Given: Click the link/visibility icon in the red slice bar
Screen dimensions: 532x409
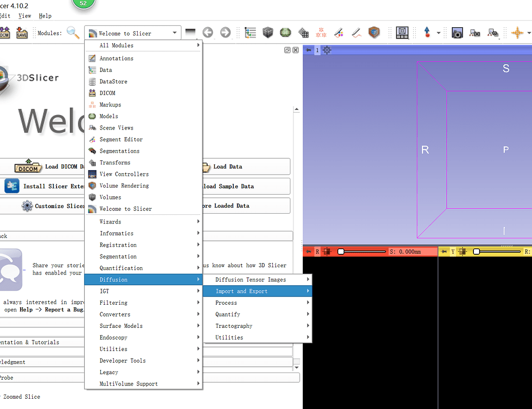Looking at the screenshot, I should (327, 252).
